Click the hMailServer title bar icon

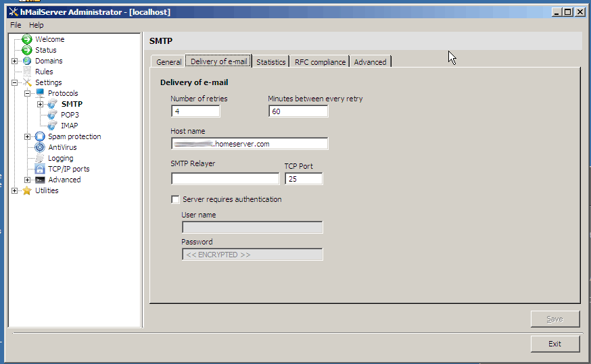point(14,12)
